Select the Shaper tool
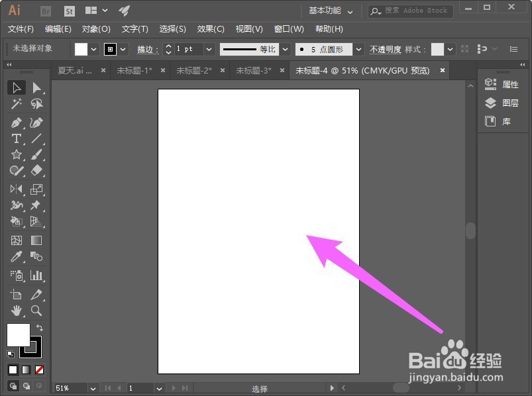Viewport: 532px width, 396px height. 17,171
